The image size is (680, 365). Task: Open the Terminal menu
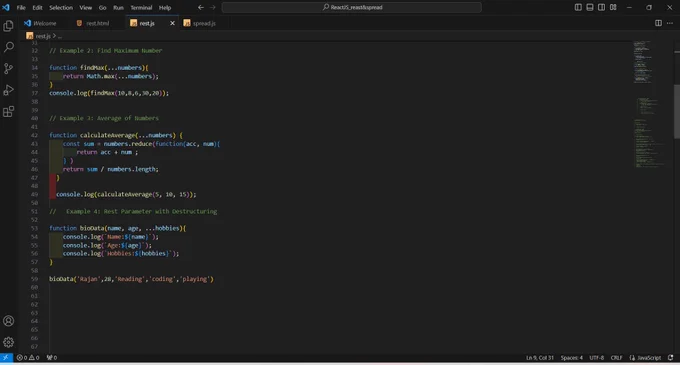click(141, 7)
